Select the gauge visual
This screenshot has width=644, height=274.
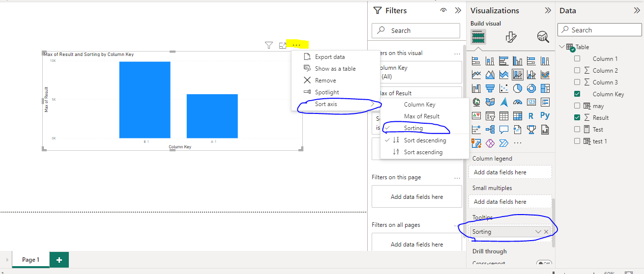[x=517, y=102]
